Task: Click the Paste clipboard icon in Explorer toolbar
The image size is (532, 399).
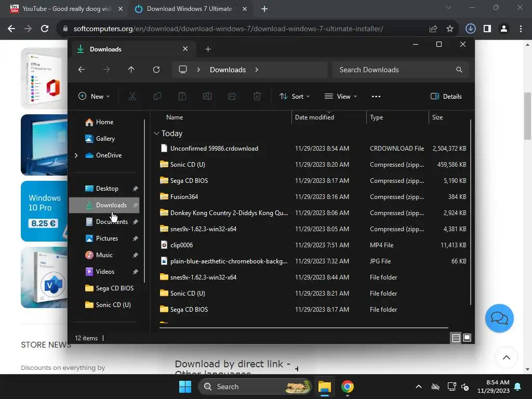Action: click(x=182, y=96)
